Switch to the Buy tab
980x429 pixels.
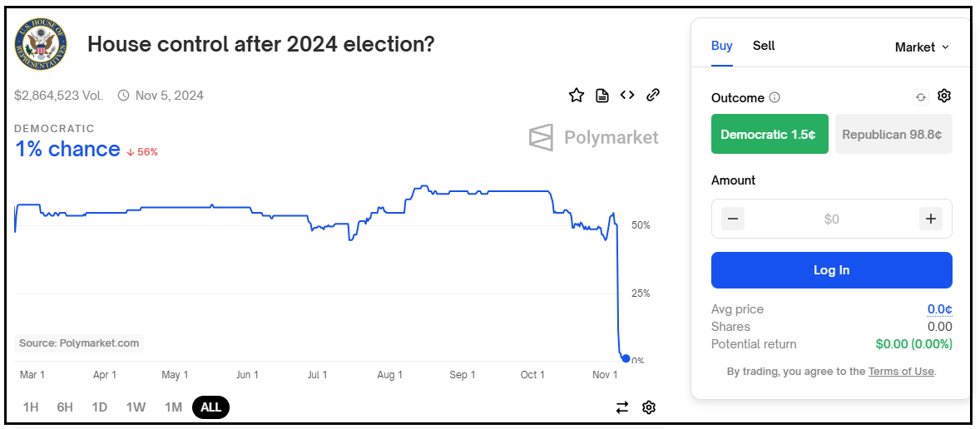(722, 46)
